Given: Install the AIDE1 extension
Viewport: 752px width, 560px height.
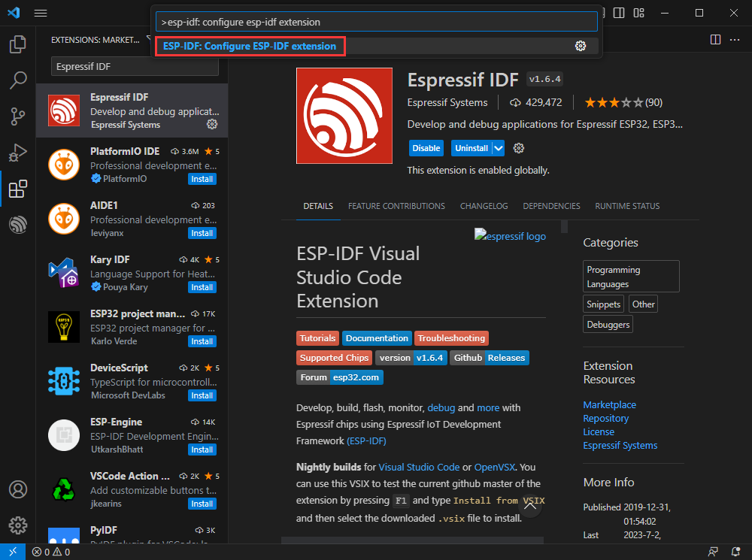Looking at the screenshot, I should click(202, 233).
